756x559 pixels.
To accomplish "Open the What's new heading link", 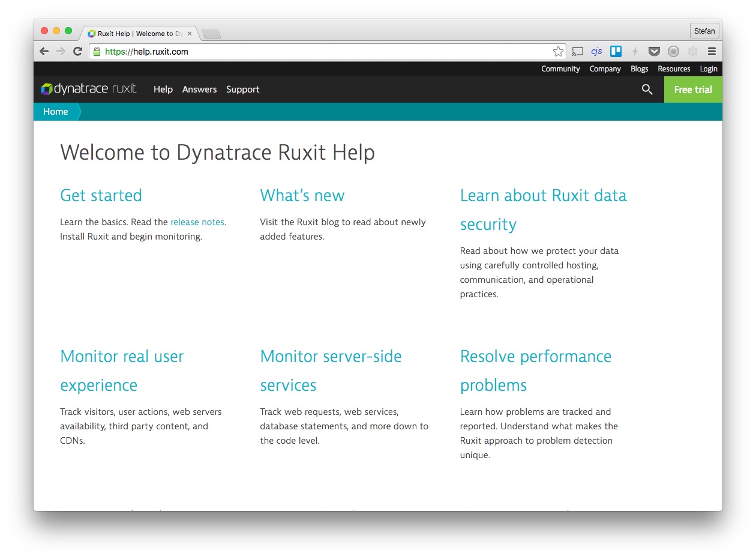I will pos(302,195).
